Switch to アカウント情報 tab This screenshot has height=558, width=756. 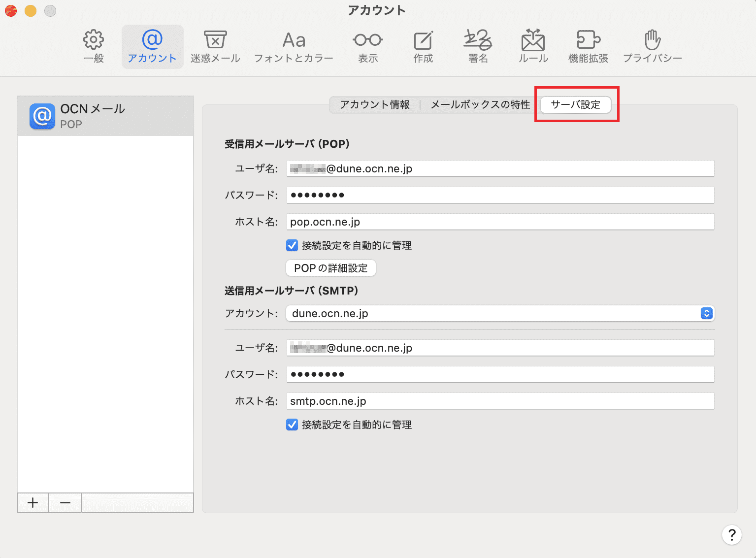(x=375, y=104)
